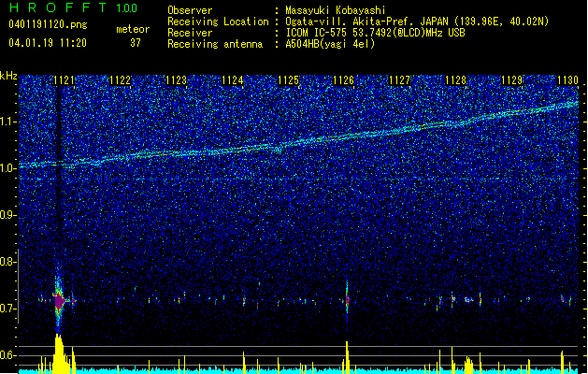
Task: Click the 1127 time marker
Action: point(400,80)
